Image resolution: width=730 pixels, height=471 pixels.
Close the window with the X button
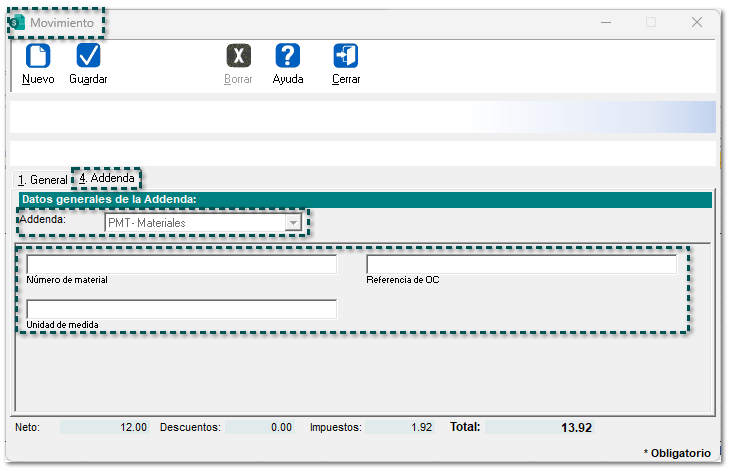click(x=697, y=22)
